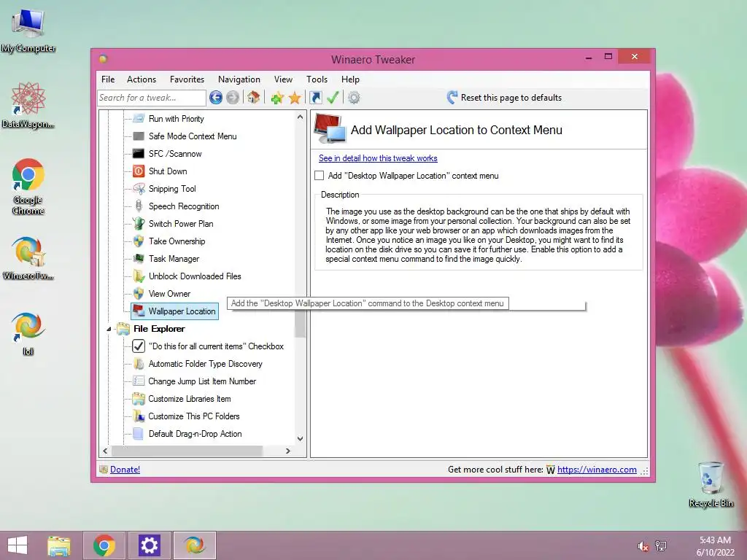Click the Snipping Tool scissors icon
Image resolution: width=747 pixels, height=560 pixels.
[x=139, y=189]
